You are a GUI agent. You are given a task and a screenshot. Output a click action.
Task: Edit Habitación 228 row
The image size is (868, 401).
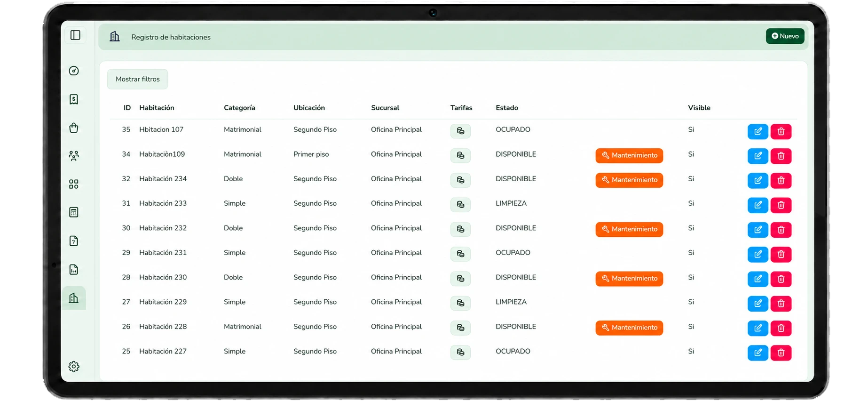point(758,328)
